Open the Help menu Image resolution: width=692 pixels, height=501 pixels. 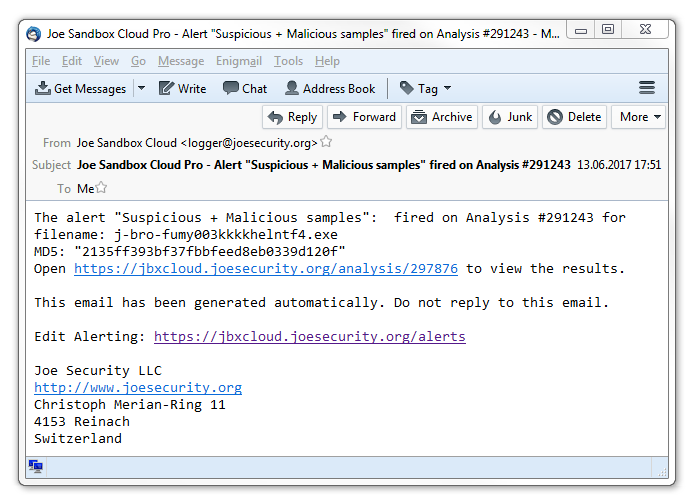tap(327, 61)
